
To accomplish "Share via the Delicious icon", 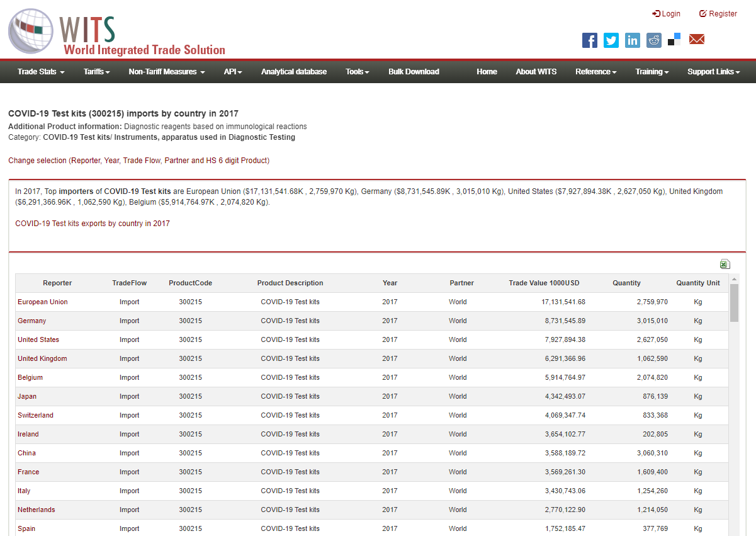I will coord(674,40).
